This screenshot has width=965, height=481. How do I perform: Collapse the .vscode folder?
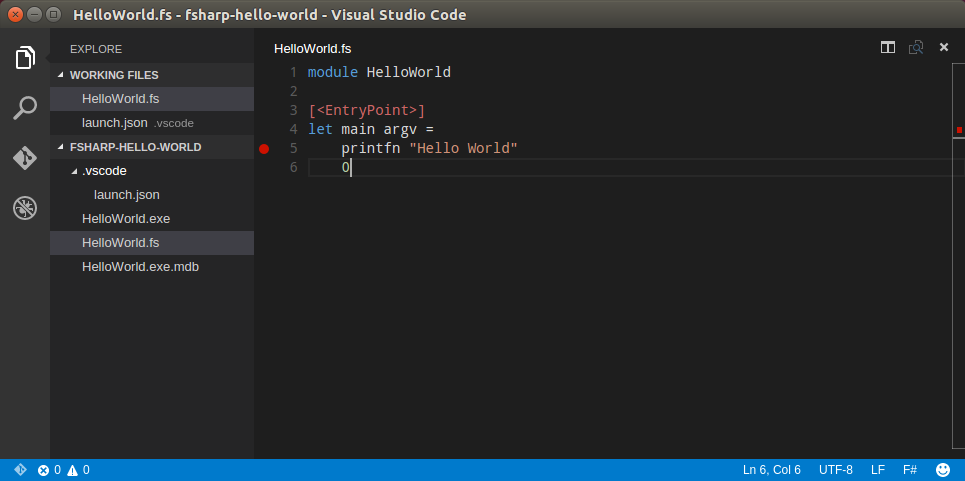tap(151, 171)
